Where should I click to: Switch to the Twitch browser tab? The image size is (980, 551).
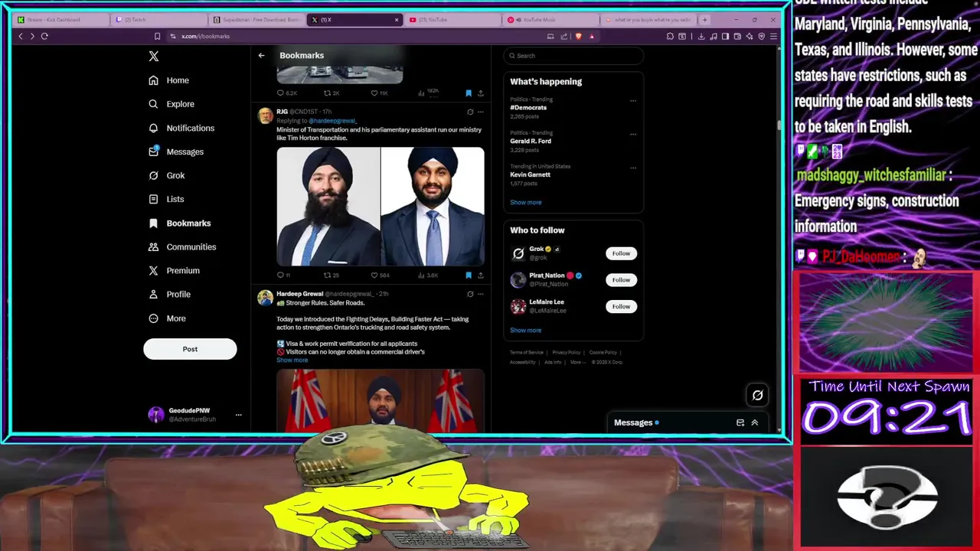click(x=159, y=20)
